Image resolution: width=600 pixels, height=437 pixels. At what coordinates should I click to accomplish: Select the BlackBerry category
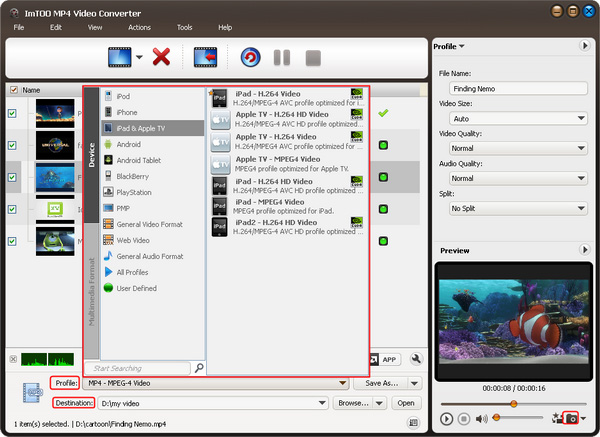[153, 176]
